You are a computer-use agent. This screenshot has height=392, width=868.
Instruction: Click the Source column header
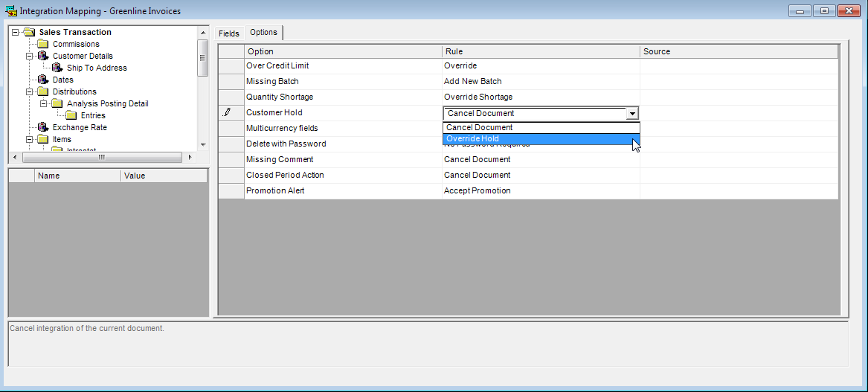[x=739, y=51]
